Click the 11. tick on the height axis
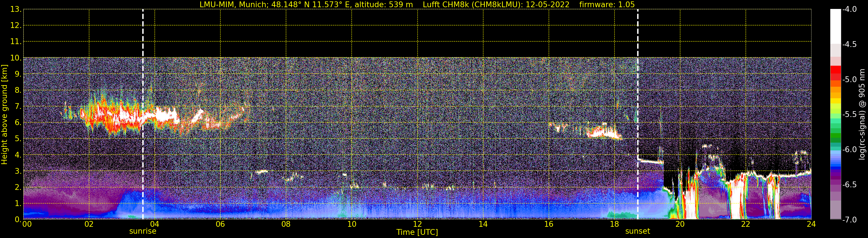 point(16,42)
